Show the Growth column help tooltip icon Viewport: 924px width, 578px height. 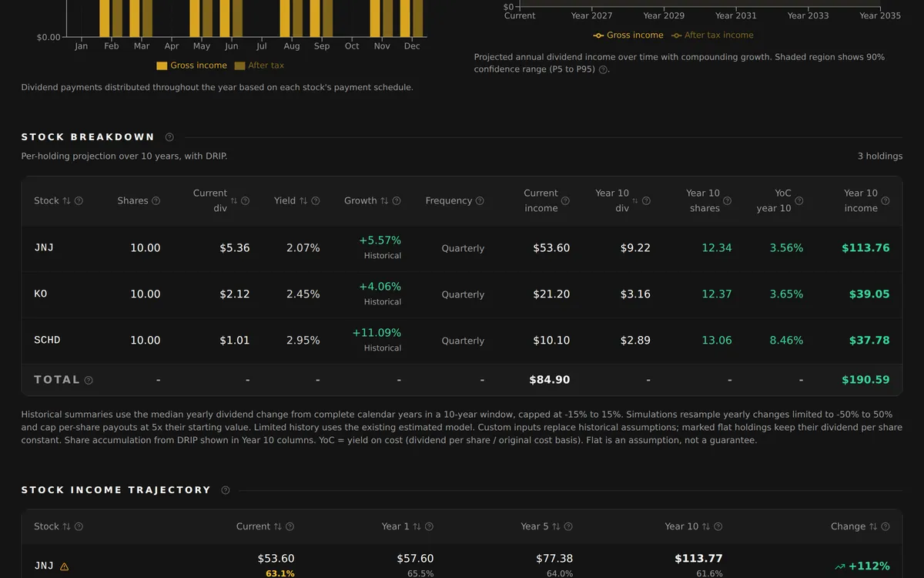[397, 201]
